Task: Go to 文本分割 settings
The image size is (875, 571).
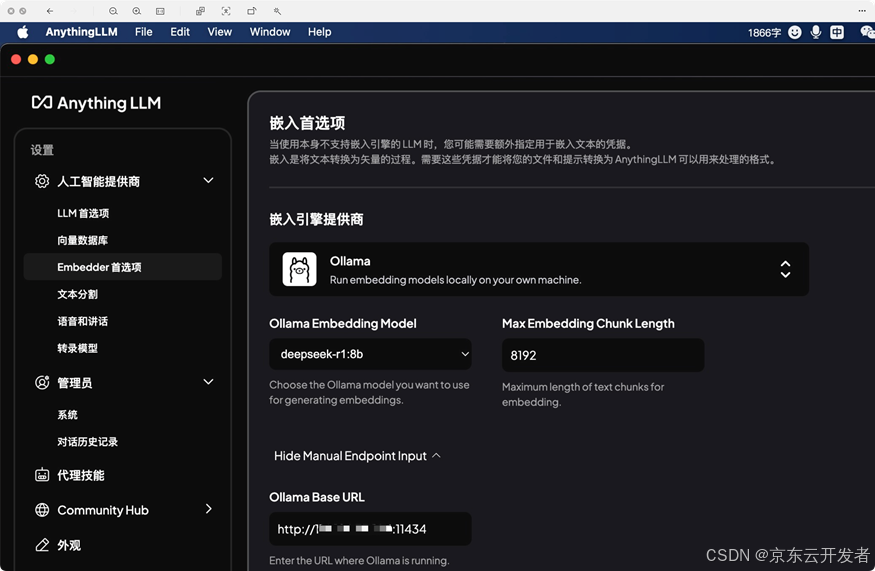Action: point(78,294)
